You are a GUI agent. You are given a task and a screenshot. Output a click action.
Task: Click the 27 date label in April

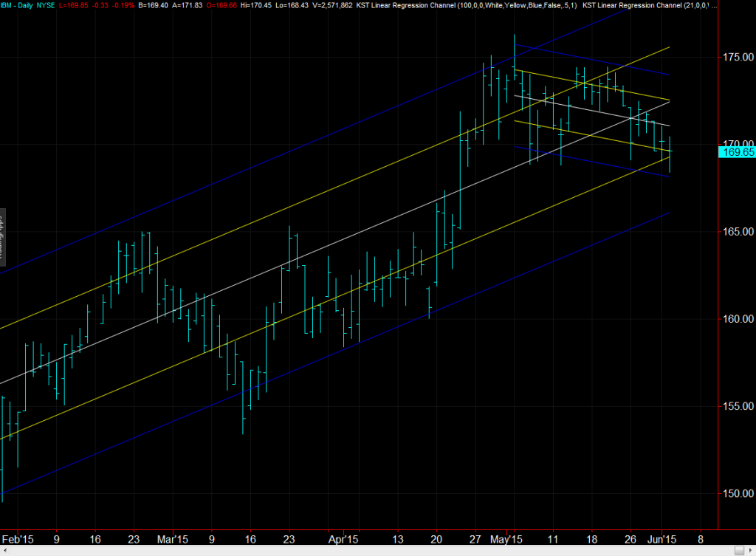point(475,539)
